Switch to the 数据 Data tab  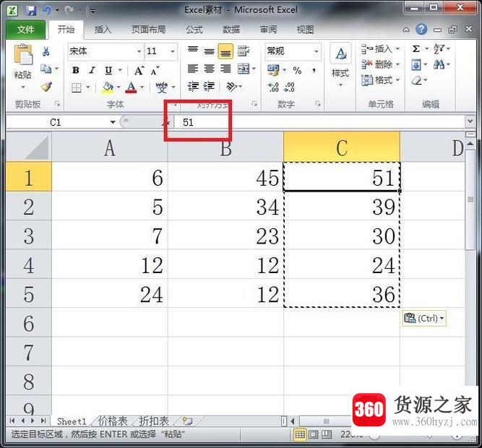[231, 30]
